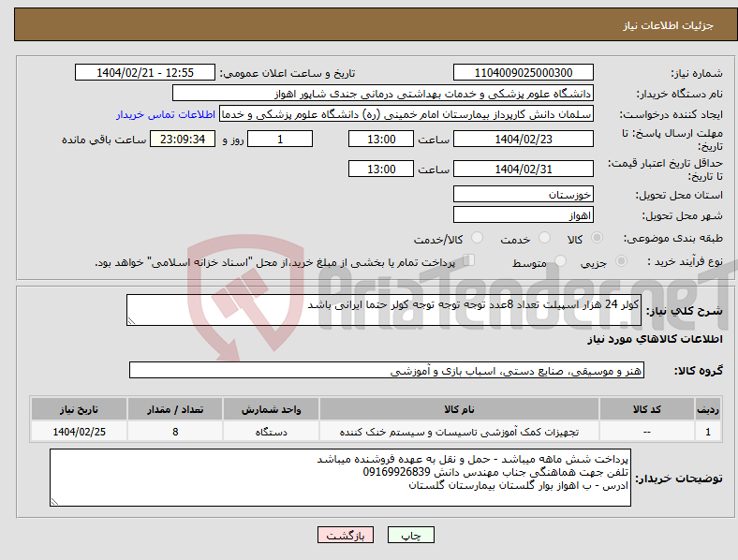This screenshot has width=738, height=560.
Task: Click the ردیف column header
Action: pyautogui.click(x=708, y=409)
